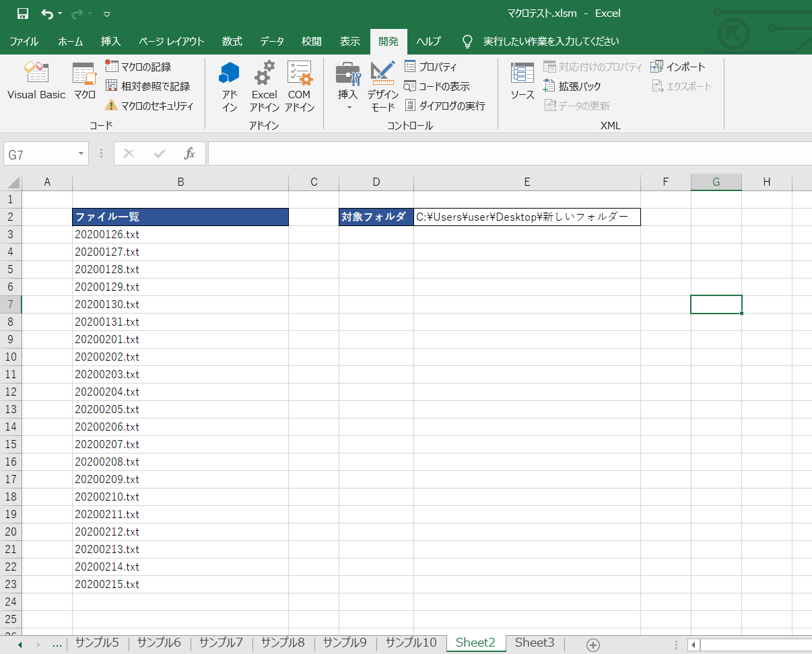Click horizontal scrollbar left arrow

coord(693,645)
